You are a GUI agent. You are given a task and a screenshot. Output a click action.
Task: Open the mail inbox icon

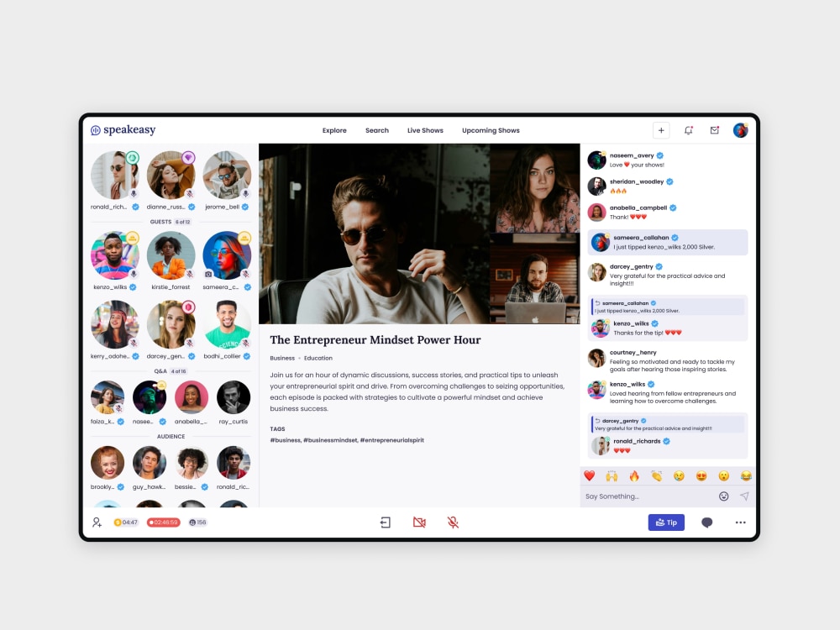(715, 130)
